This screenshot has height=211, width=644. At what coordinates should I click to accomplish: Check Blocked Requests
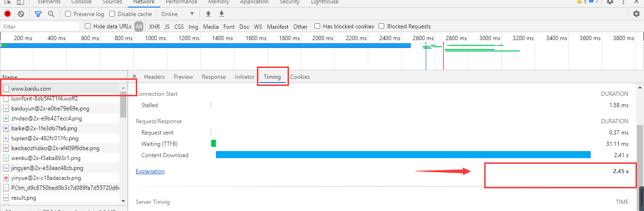381,26
